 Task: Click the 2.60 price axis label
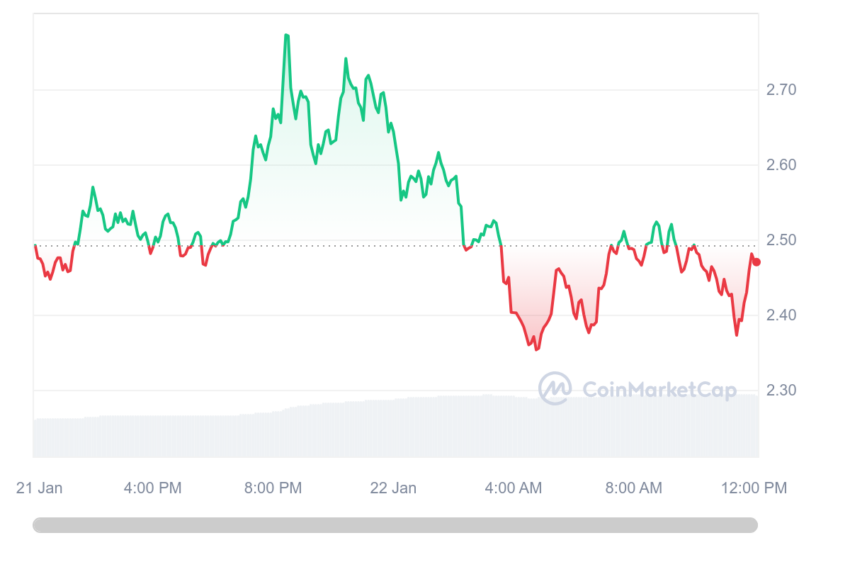coord(781,165)
